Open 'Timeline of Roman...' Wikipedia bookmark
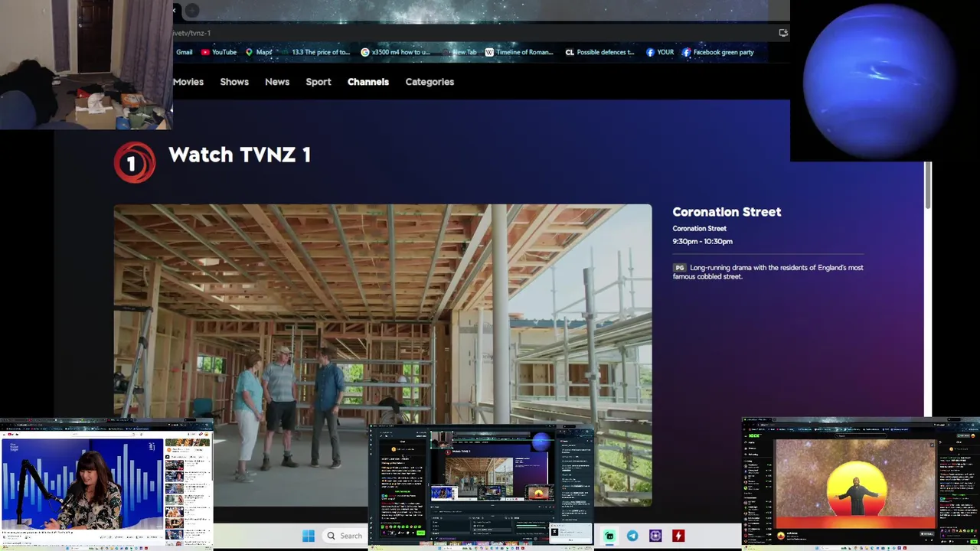The width and height of the screenshot is (980, 551). (519, 52)
